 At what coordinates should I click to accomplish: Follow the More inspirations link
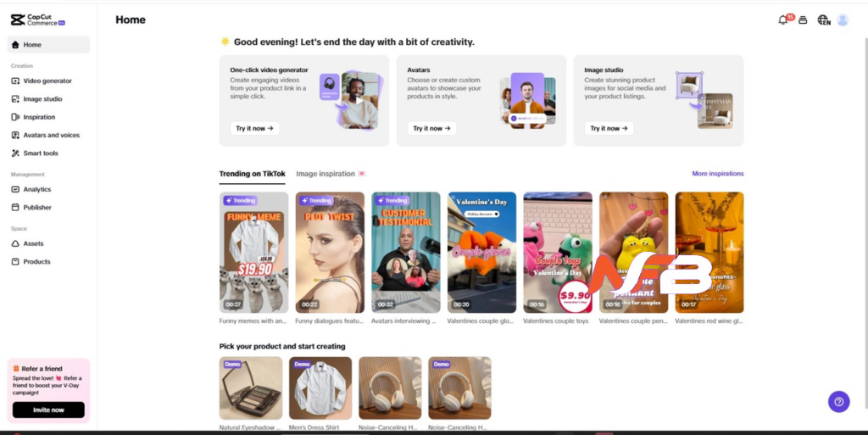717,174
